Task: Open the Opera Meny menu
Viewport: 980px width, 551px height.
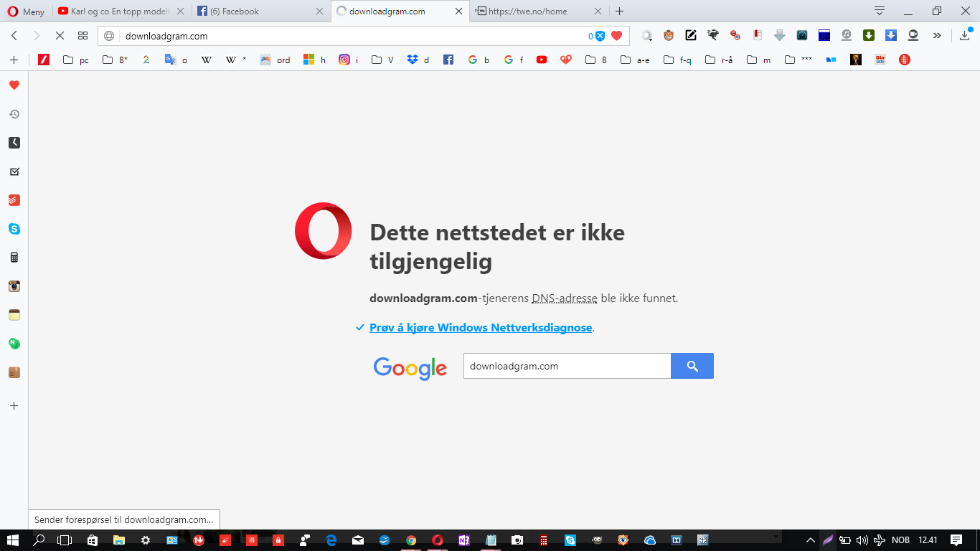Action: coord(26,11)
